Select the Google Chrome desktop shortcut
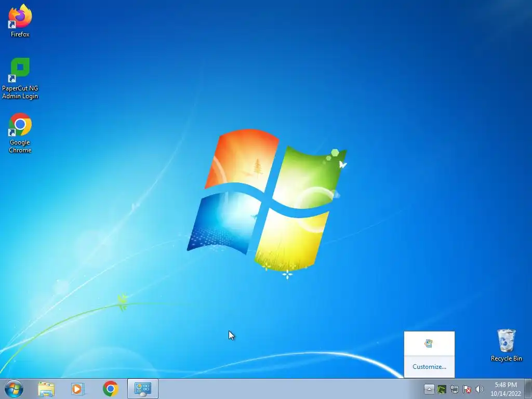Image resolution: width=532 pixels, height=399 pixels. pos(20,132)
